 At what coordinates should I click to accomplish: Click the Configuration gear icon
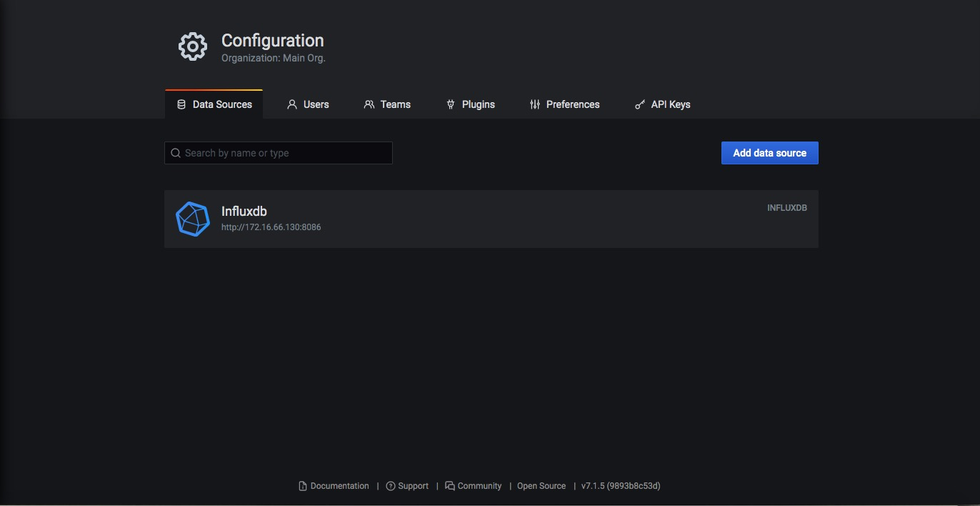click(192, 46)
